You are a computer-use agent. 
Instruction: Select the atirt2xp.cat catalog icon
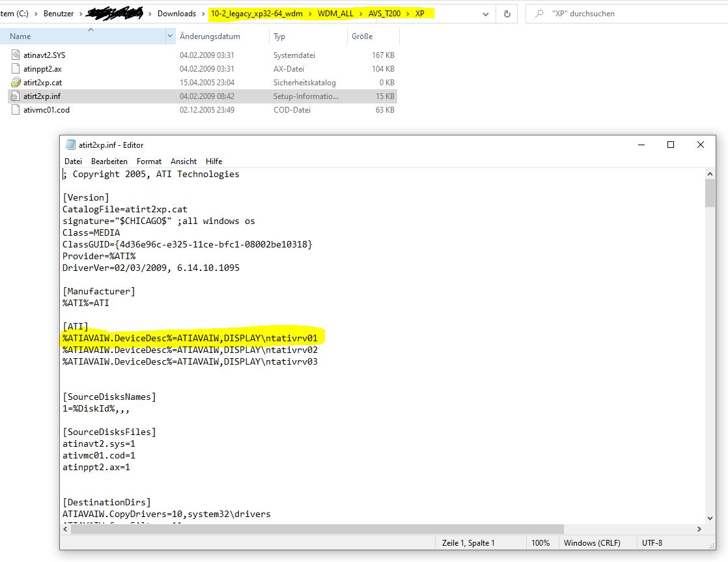[16, 83]
